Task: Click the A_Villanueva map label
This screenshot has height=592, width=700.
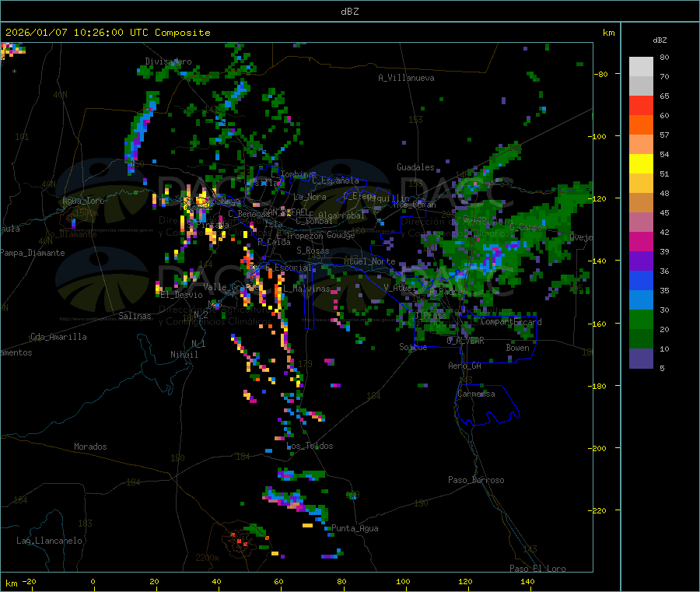Action: (x=406, y=78)
